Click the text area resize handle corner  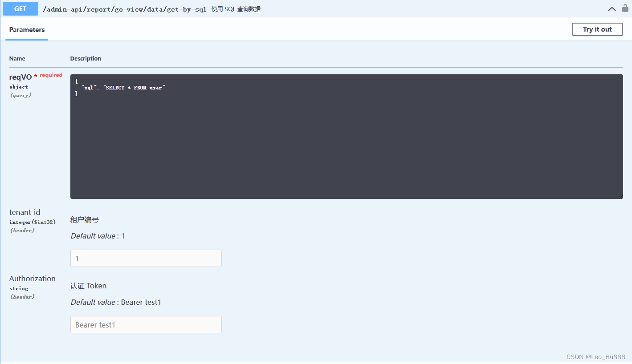620,196
